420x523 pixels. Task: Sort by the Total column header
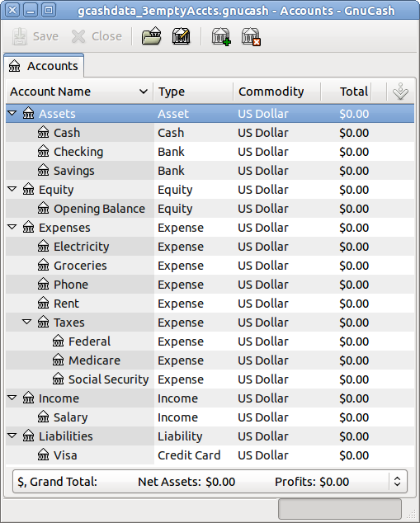pos(347,92)
